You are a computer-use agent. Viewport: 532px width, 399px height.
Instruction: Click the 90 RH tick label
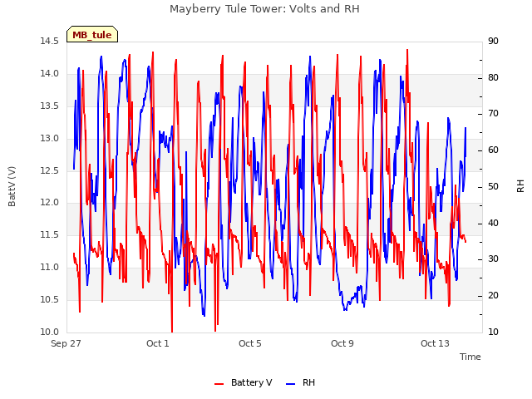click(493, 41)
